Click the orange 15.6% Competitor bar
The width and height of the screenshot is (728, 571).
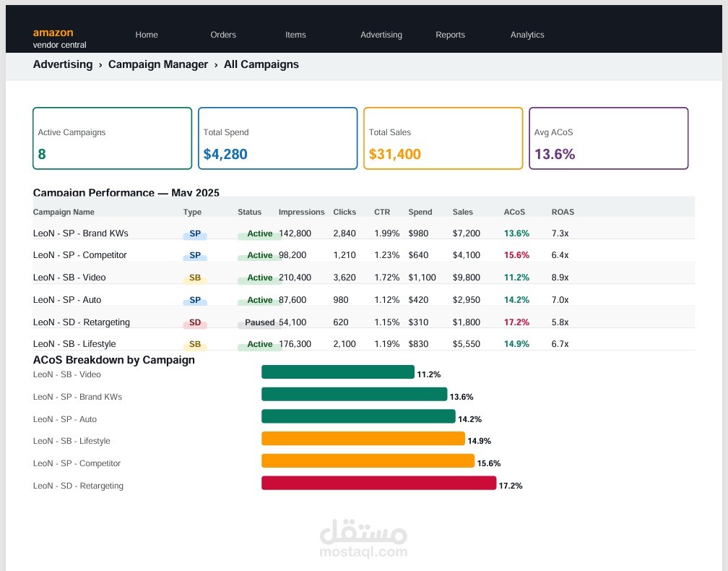[x=368, y=461]
